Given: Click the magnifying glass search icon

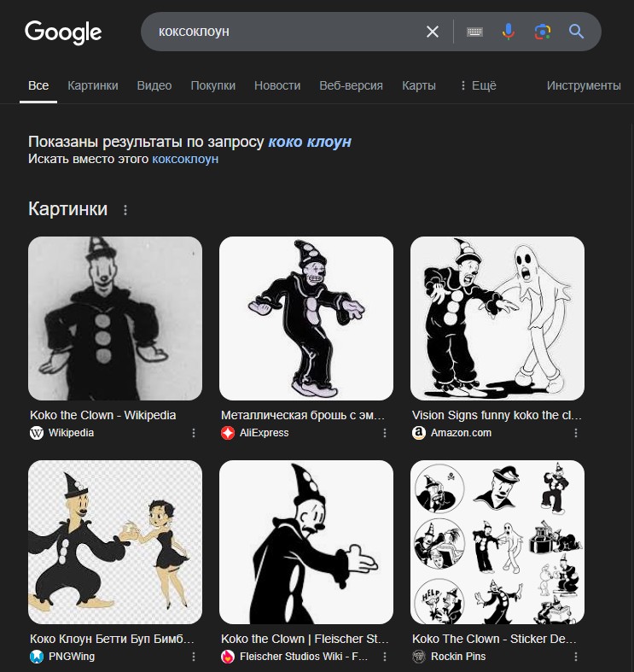Looking at the screenshot, I should click(x=576, y=32).
